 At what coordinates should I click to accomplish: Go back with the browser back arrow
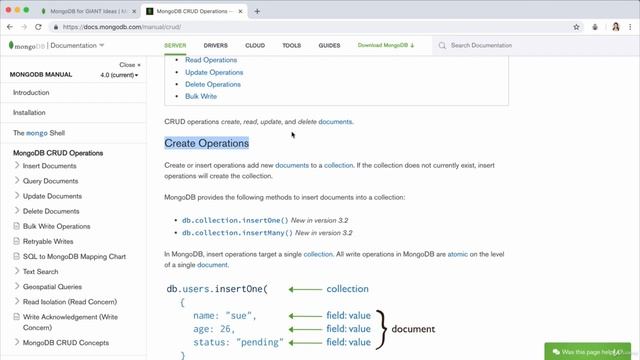pos(10,27)
